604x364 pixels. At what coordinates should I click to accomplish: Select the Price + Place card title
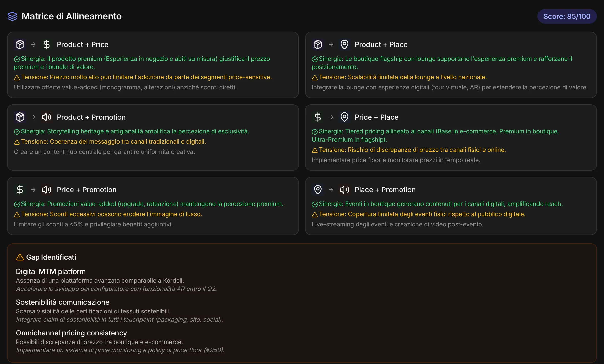(x=376, y=117)
